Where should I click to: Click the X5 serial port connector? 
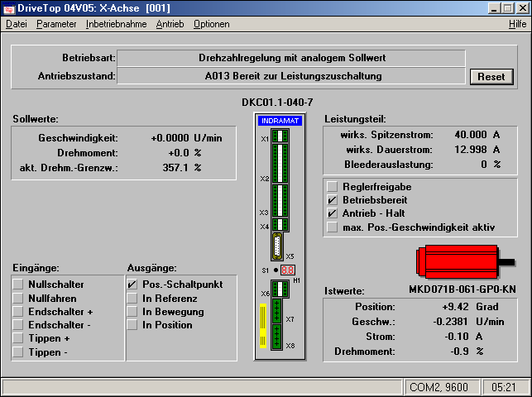(x=277, y=246)
